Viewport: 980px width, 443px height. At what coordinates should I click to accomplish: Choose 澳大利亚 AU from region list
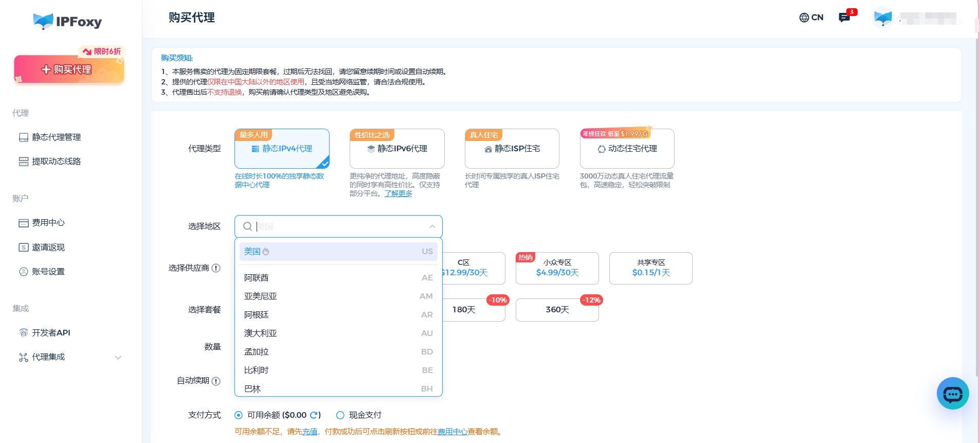click(x=338, y=333)
